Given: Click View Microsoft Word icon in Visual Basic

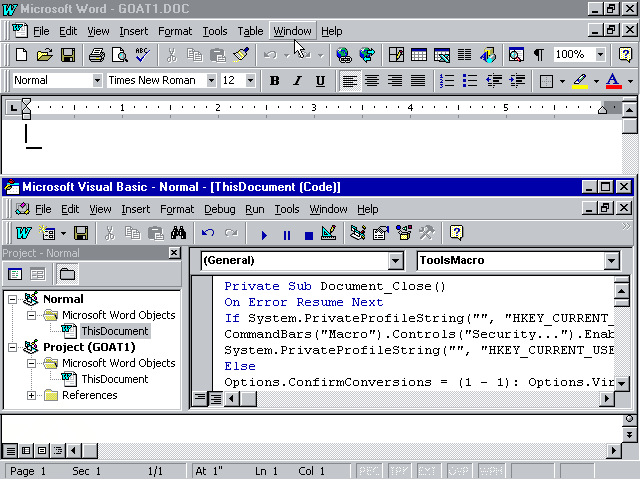Looking at the screenshot, I should pyautogui.click(x=23, y=233).
